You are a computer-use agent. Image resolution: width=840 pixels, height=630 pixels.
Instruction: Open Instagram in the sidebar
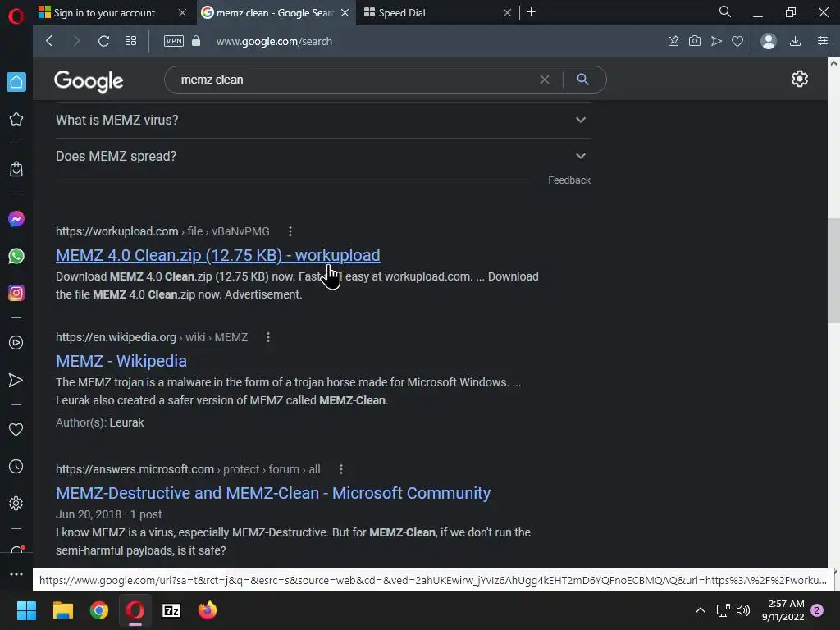pyautogui.click(x=16, y=293)
